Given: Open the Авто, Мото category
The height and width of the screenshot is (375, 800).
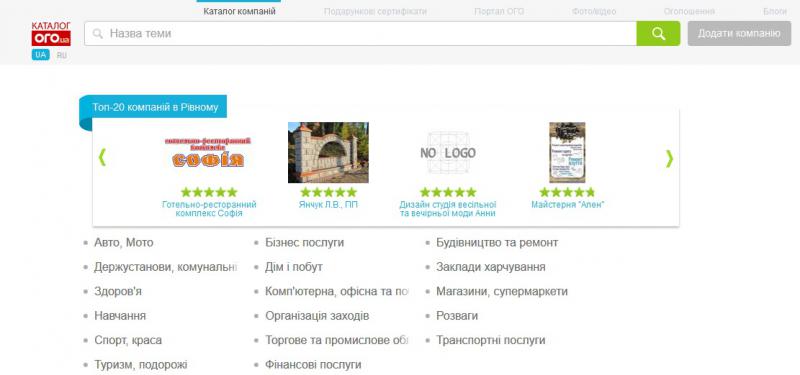Looking at the screenshot, I should point(123,243).
